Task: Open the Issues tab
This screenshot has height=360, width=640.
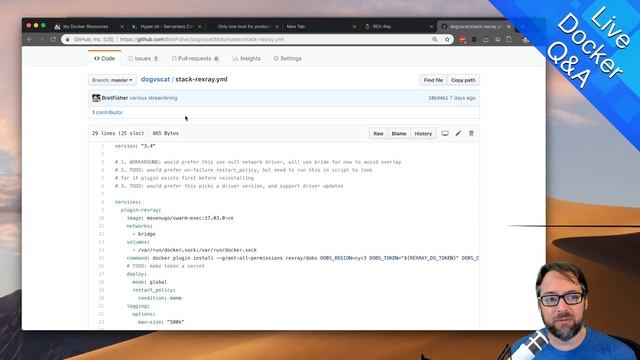Action: point(143,58)
